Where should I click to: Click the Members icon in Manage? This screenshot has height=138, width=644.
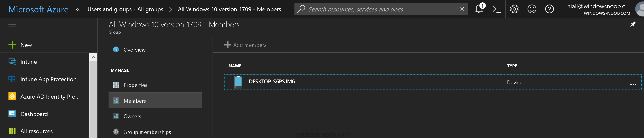pos(116,101)
